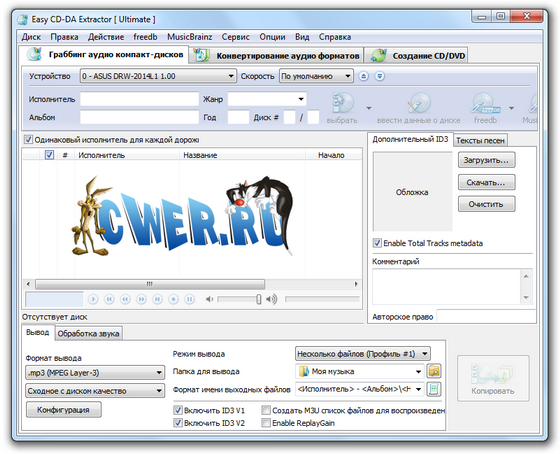Click the Загрузить cover button
The width and height of the screenshot is (560, 454).
486,160
